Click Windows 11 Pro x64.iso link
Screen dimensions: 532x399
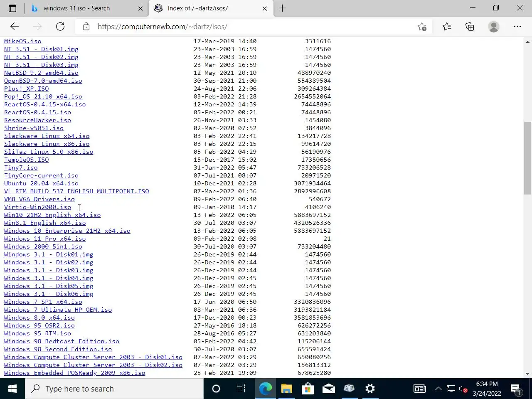[x=45, y=239]
